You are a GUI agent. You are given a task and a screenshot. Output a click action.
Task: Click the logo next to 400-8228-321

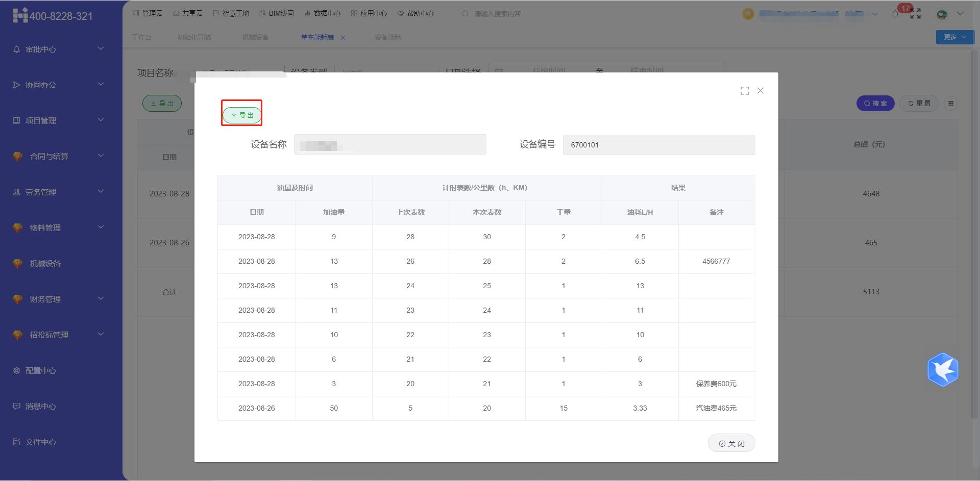tap(20, 15)
